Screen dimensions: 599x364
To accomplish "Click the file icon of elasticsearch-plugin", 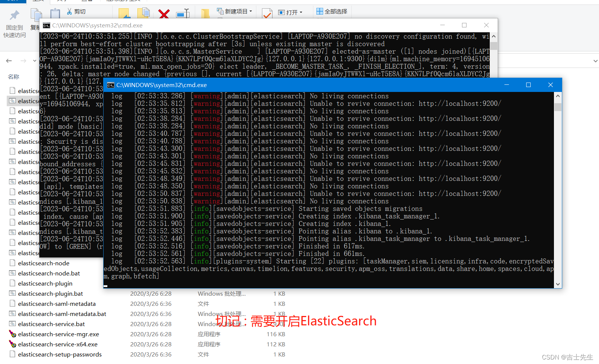I will pyautogui.click(x=12, y=283).
